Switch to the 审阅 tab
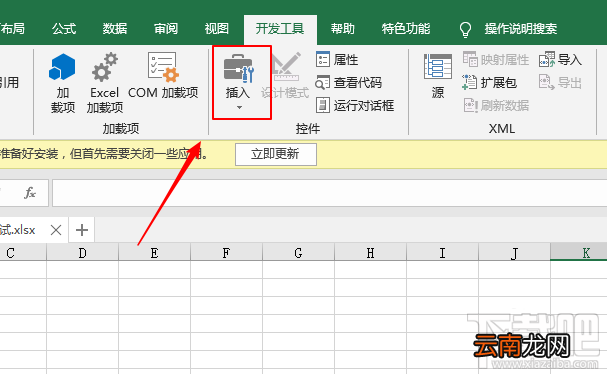 [x=166, y=29]
